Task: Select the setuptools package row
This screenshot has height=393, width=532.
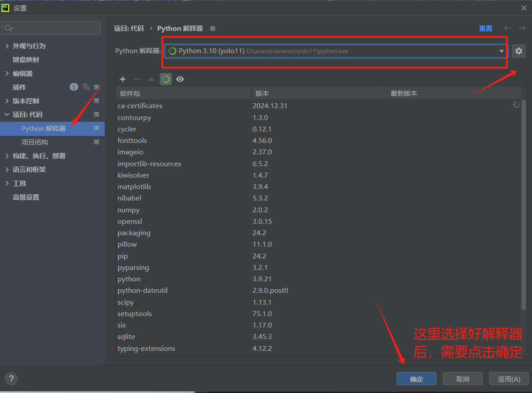Action: pyautogui.click(x=318, y=313)
